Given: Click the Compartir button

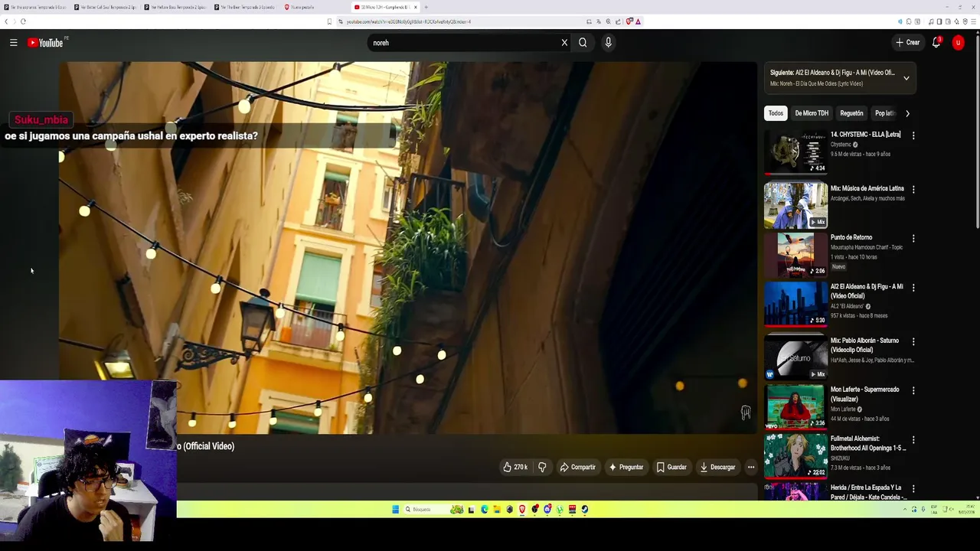Looking at the screenshot, I should click(577, 467).
